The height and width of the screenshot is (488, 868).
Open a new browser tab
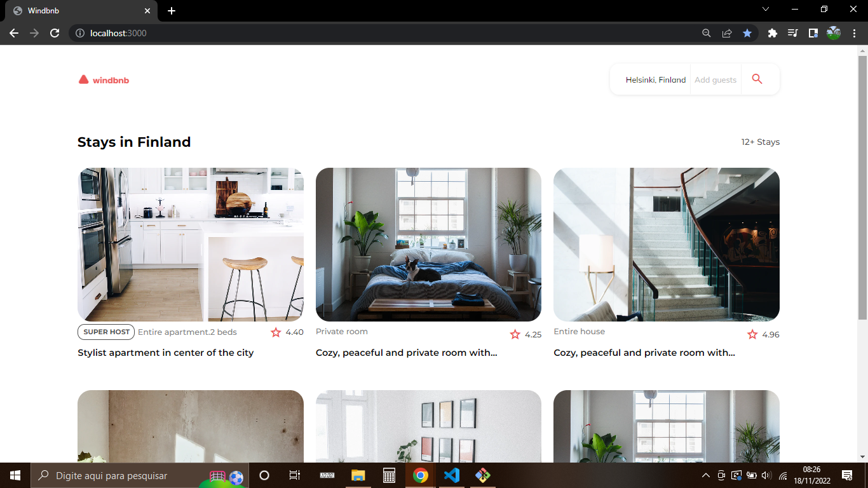(x=171, y=10)
